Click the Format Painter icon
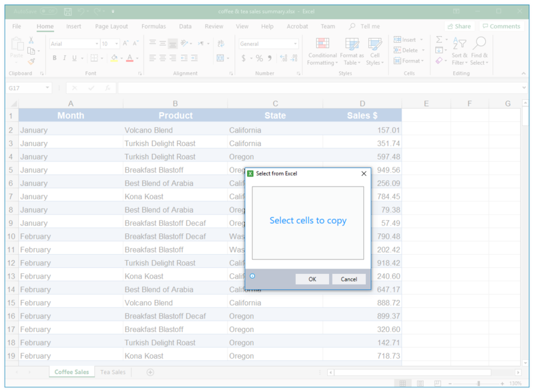Screen dimensions: 534x392 [x=31, y=61]
